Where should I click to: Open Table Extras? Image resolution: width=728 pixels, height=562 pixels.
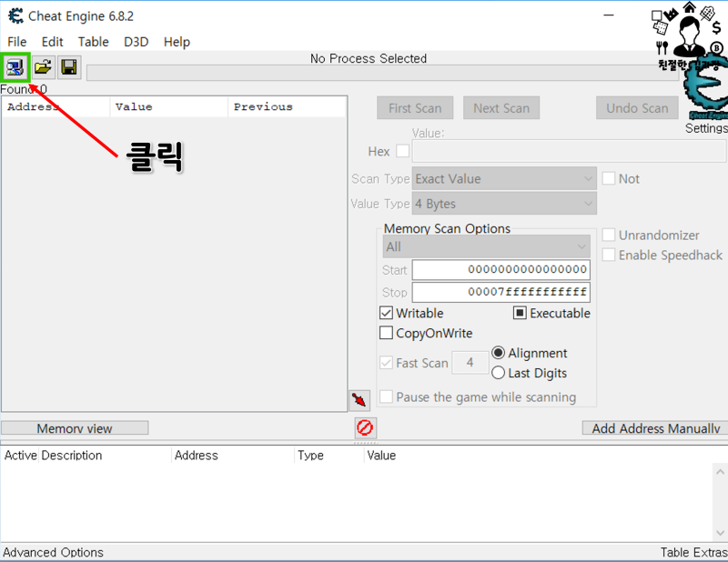pos(694,552)
